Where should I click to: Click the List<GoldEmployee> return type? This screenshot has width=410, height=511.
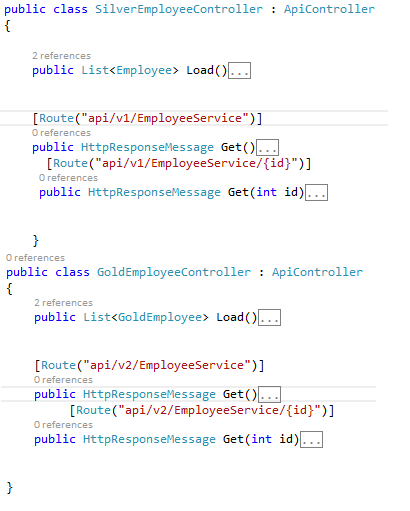click(x=146, y=317)
